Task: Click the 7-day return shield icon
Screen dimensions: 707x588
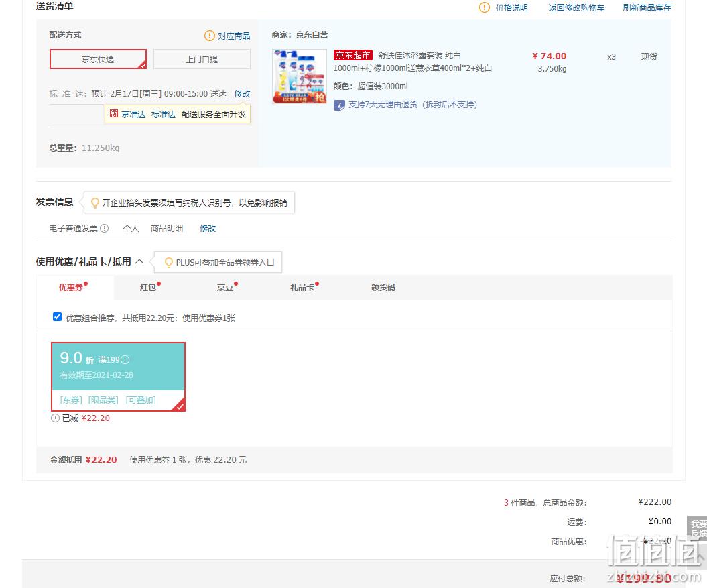Action: [339, 105]
